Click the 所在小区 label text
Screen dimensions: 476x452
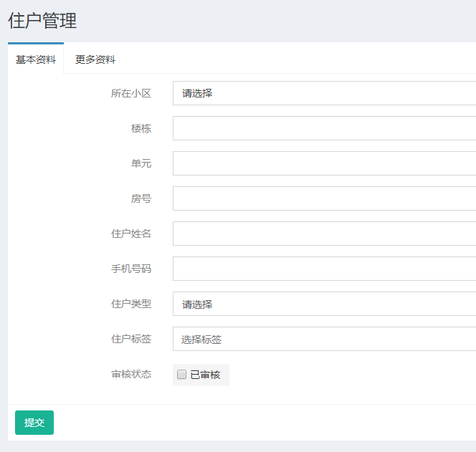[x=131, y=93]
